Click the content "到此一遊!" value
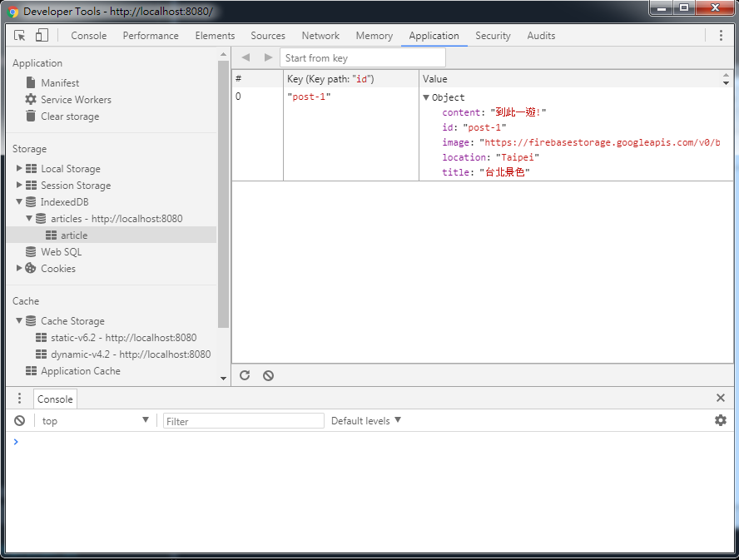The image size is (739, 560). click(x=518, y=112)
